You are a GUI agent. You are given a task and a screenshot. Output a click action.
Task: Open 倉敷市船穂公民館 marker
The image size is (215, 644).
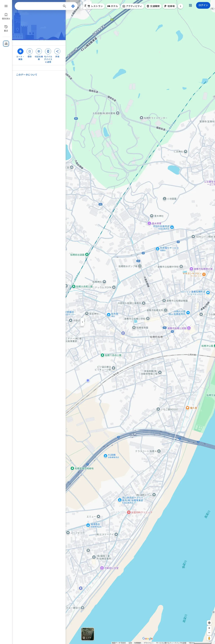coord(189,328)
